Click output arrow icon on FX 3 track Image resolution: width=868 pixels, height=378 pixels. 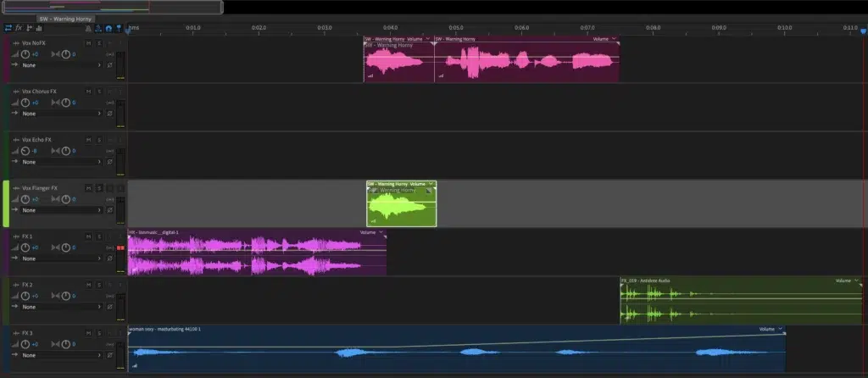[x=15, y=355]
